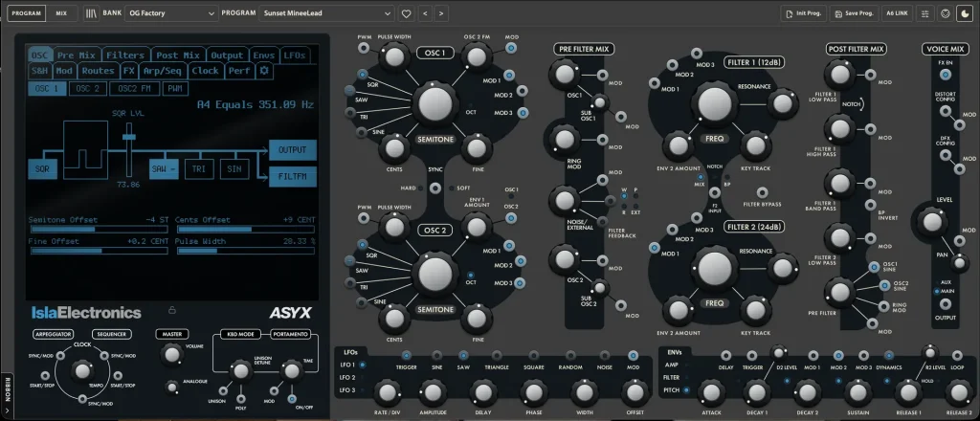Toggle the dark mode moon icon
980x421 pixels.
(x=965, y=13)
